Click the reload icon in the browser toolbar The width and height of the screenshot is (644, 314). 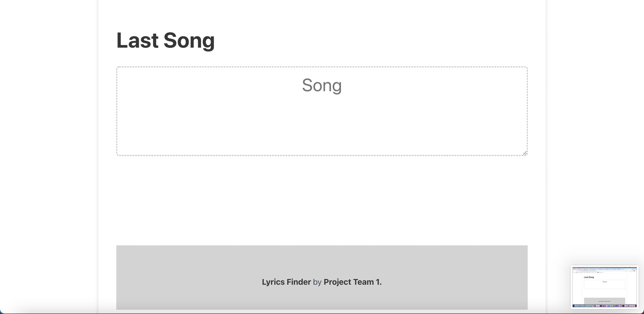pos(576,271)
